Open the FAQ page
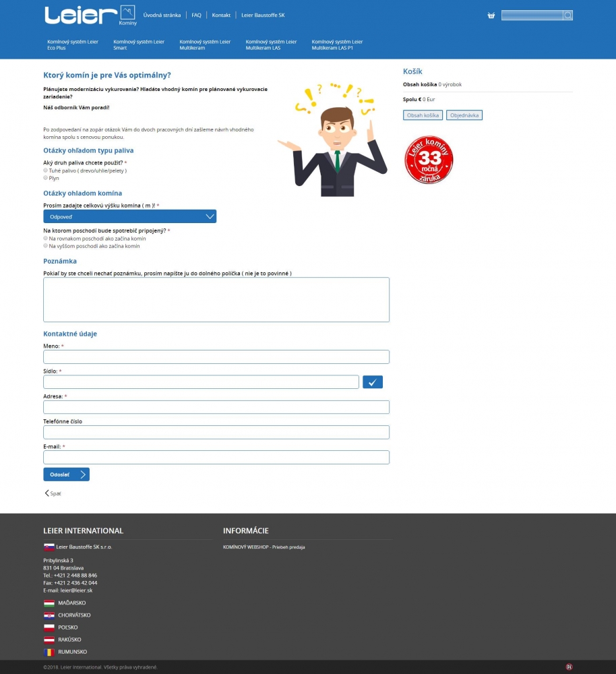Screen dimensions: 616x674 point(196,15)
